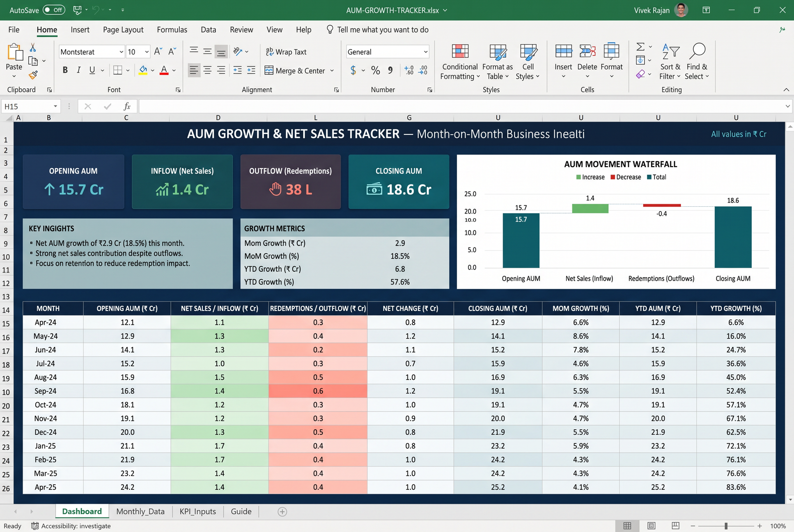
Task: Click AutoSum sigma icon
Action: pos(641,47)
